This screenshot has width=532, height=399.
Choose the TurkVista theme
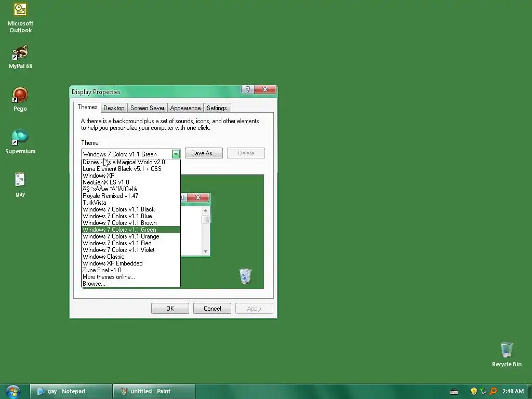point(130,203)
